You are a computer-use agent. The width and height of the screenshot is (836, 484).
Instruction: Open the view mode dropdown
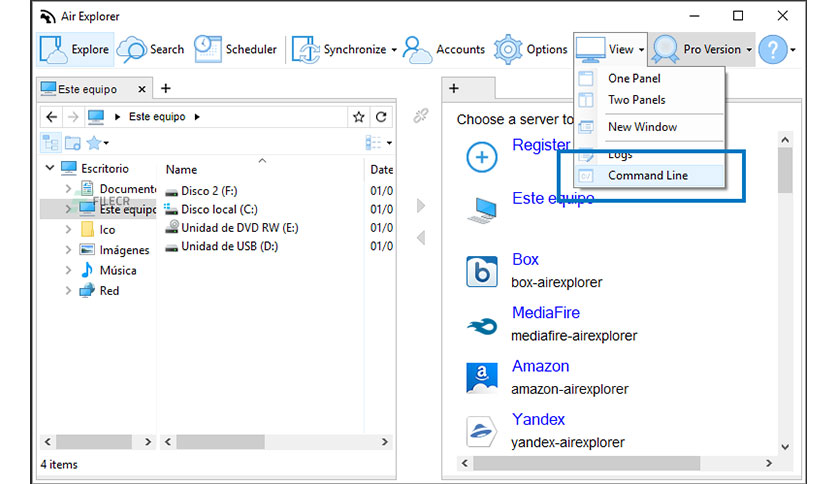[x=379, y=143]
